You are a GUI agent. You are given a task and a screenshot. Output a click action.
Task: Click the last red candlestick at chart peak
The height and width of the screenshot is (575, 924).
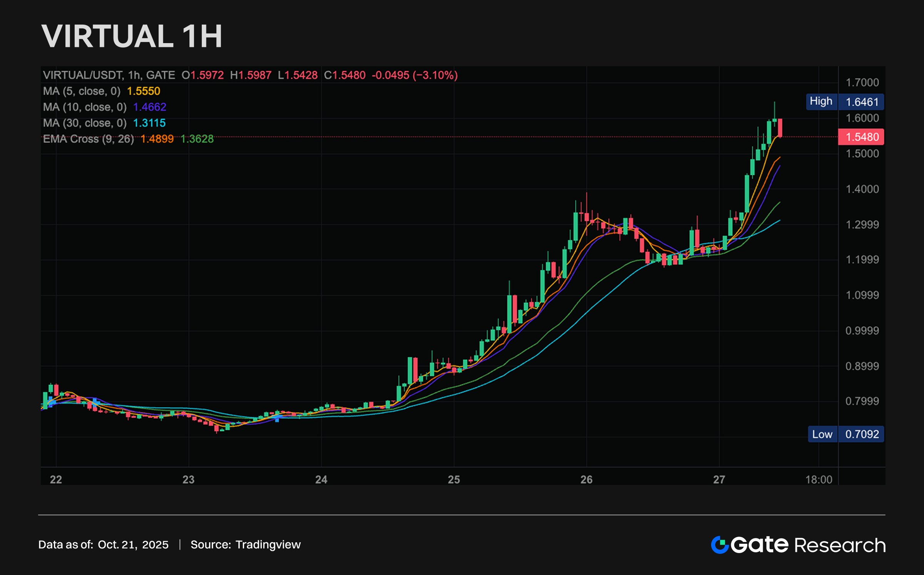point(780,128)
